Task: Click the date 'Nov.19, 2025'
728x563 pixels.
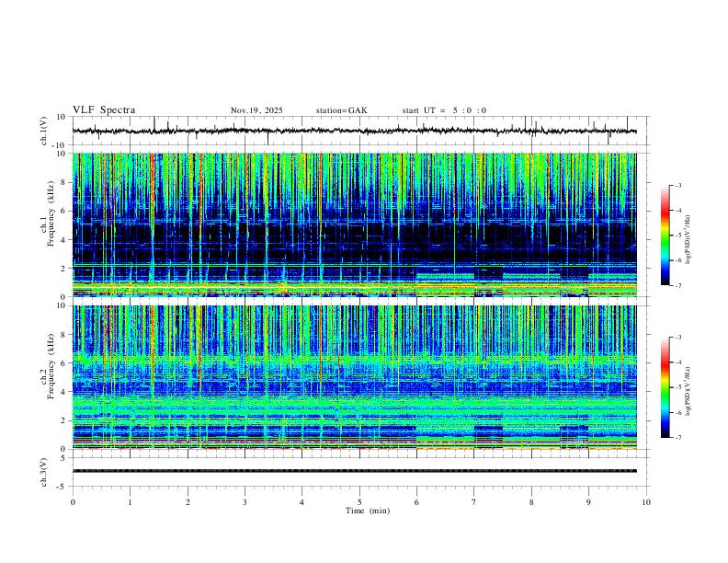Action: click(256, 110)
